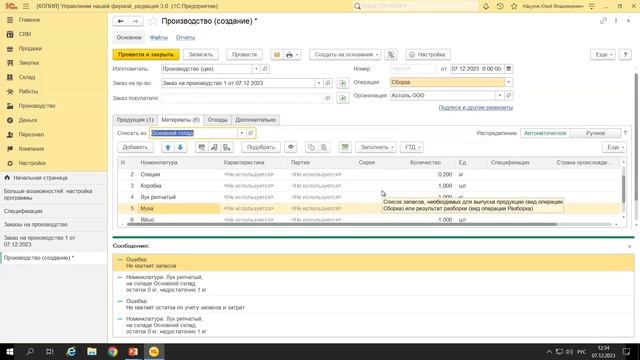640x360 pixels.
Task: Move row down with blue down arrow
Action: [180, 147]
